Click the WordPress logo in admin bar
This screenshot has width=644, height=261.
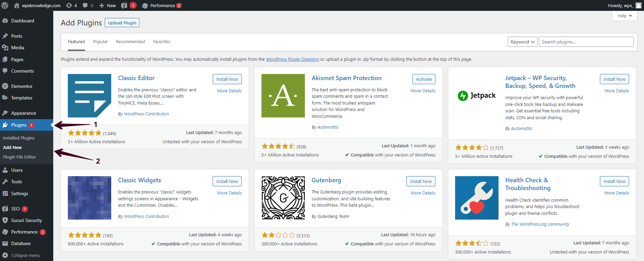[x=5, y=5]
